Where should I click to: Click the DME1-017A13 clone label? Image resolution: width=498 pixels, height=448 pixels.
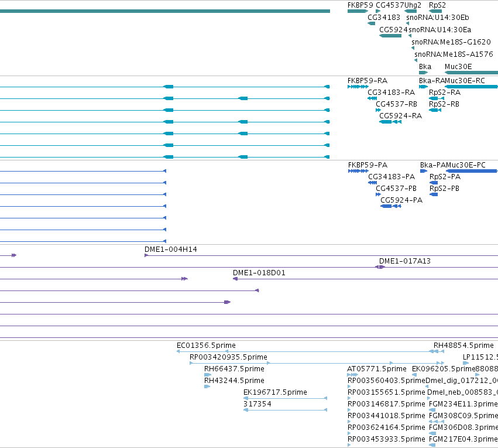coord(405,262)
